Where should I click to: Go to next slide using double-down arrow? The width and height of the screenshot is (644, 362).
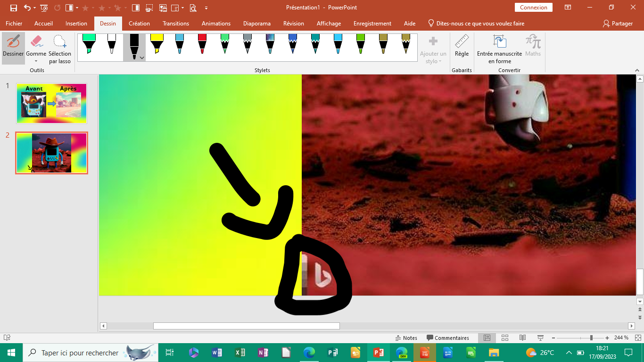click(640, 318)
